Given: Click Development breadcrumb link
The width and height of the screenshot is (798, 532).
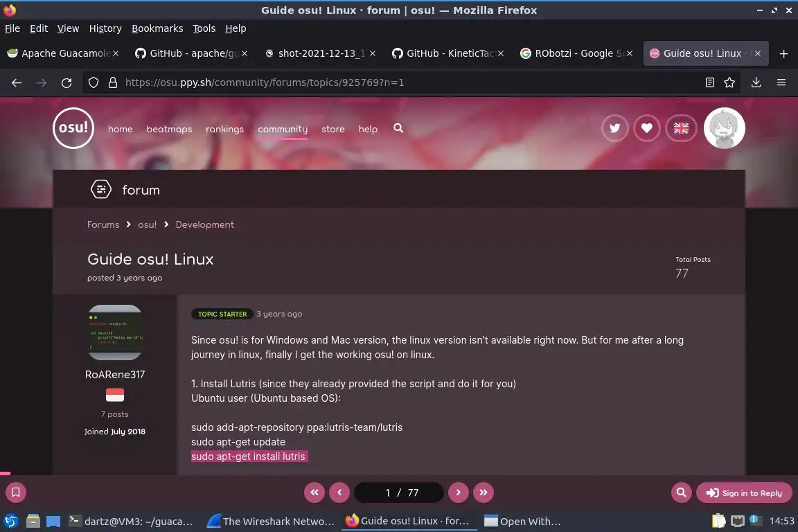Looking at the screenshot, I should pos(204,224).
